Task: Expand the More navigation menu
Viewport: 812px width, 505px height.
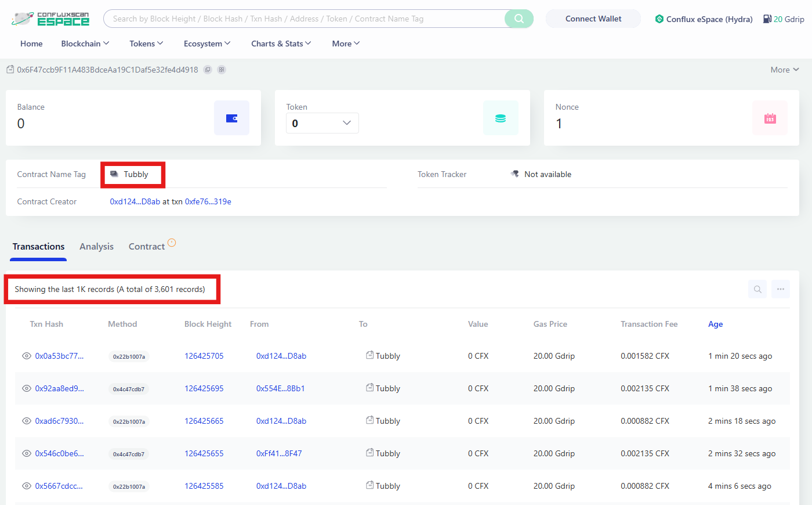Action: click(346, 44)
